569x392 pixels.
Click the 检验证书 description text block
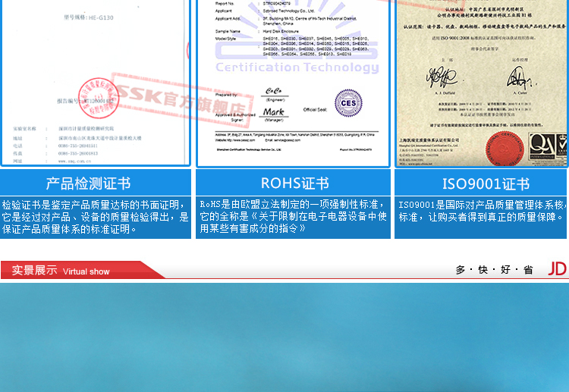point(95,216)
